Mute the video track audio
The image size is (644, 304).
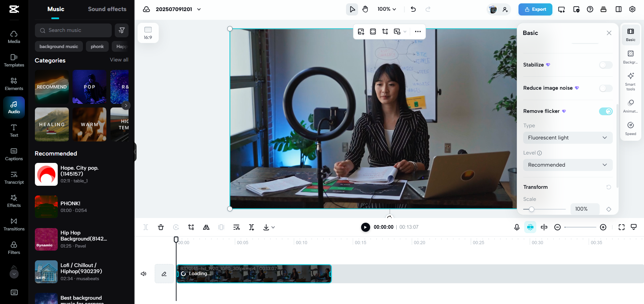click(x=144, y=274)
